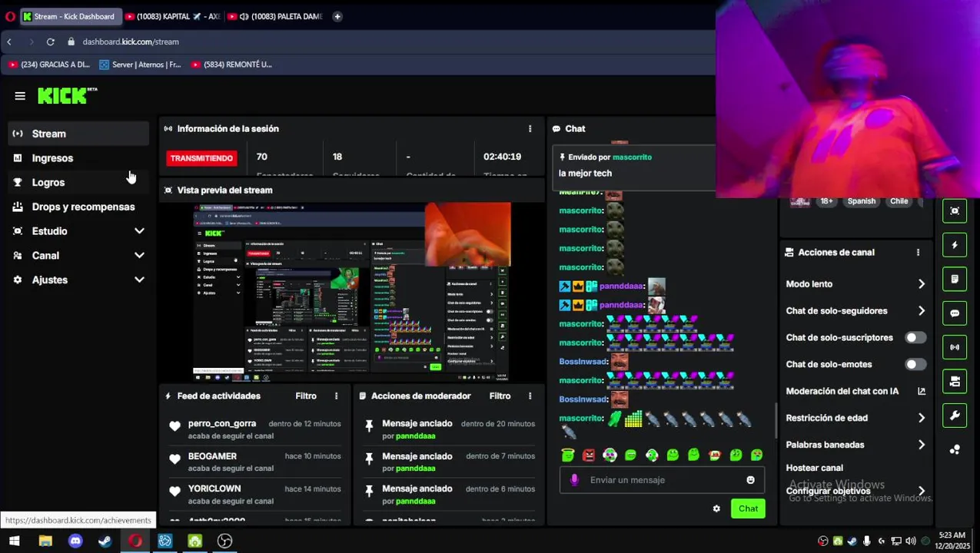980x553 pixels.
Task: Open a new browser tab
Action: point(337,16)
